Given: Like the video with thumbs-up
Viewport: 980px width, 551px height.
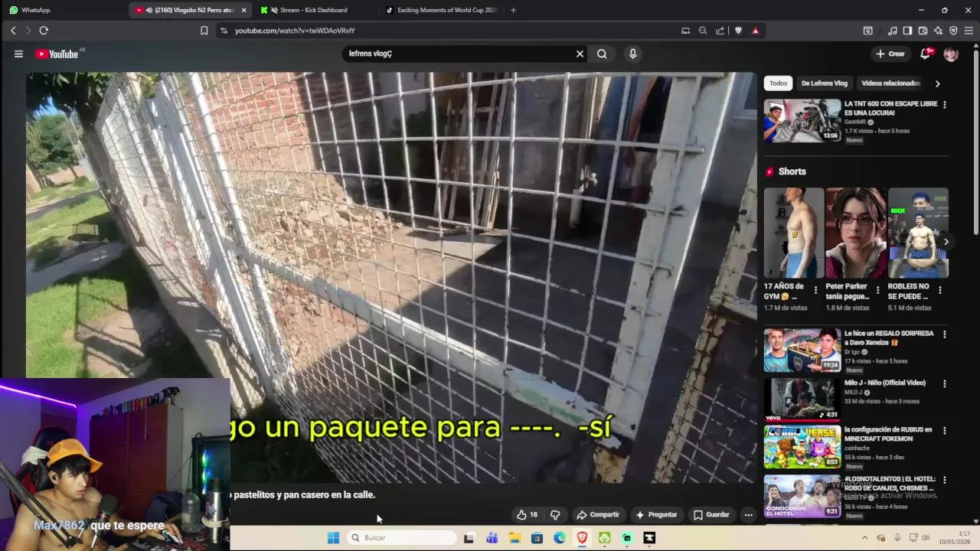Looking at the screenshot, I should [526, 514].
